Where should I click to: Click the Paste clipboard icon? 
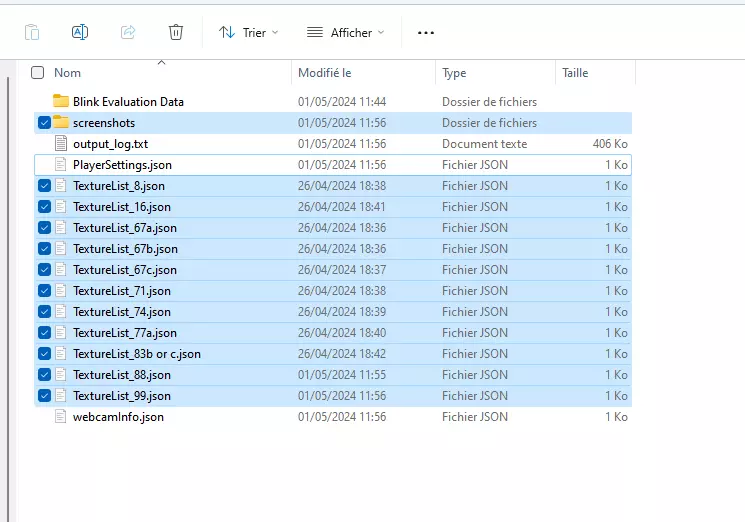[32, 32]
